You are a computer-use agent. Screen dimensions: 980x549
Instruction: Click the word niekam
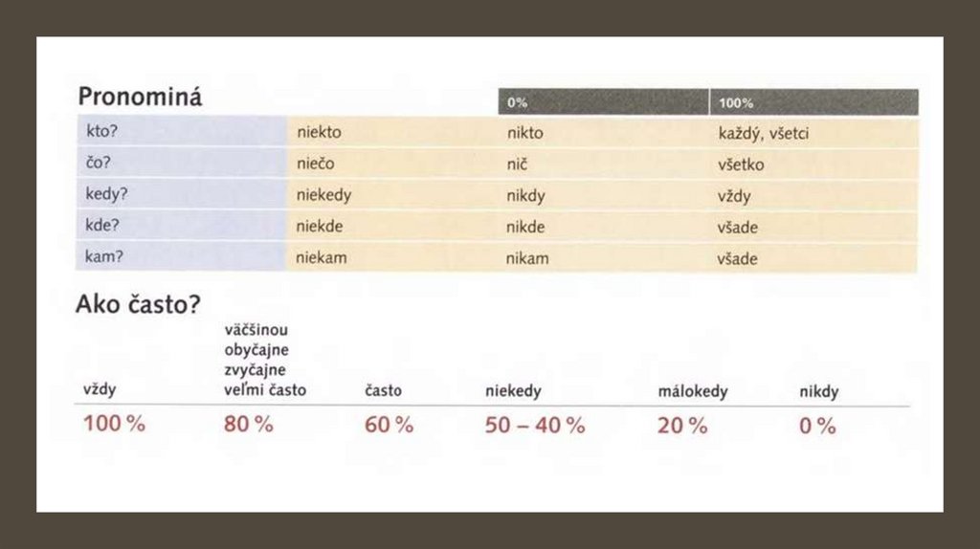(321, 257)
